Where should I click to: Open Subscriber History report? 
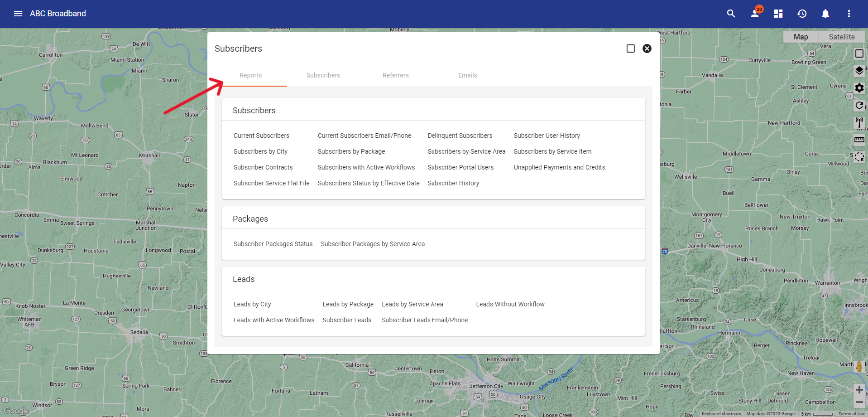453,183
